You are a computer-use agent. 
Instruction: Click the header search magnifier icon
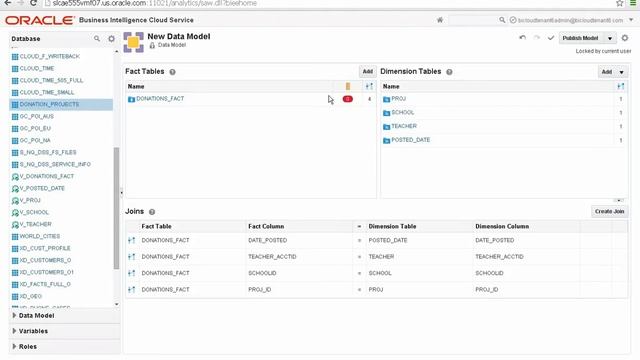point(502,20)
